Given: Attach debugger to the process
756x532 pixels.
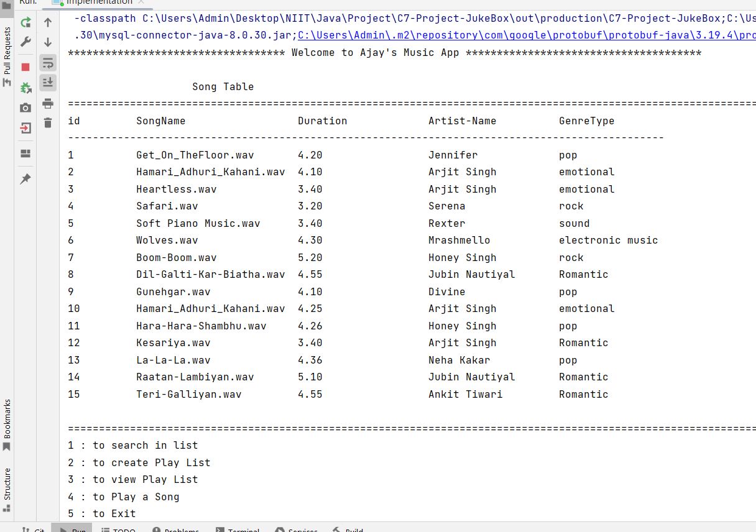Looking at the screenshot, I should point(25,88).
